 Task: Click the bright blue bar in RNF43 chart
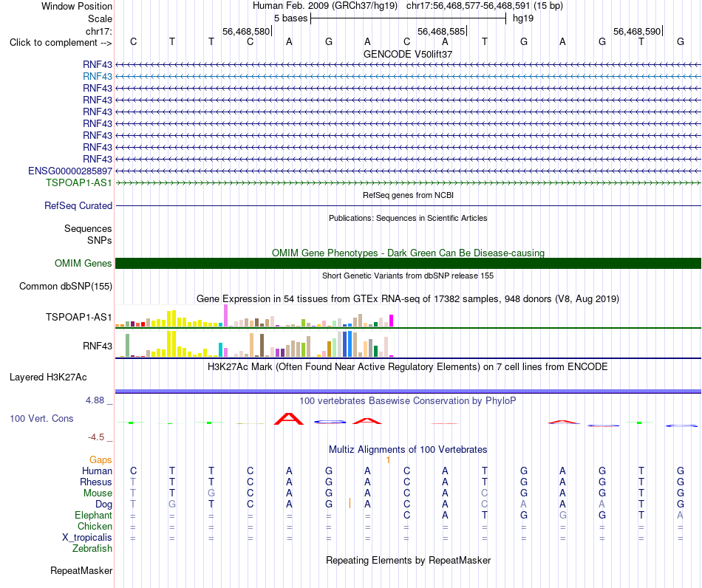[x=350, y=343]
